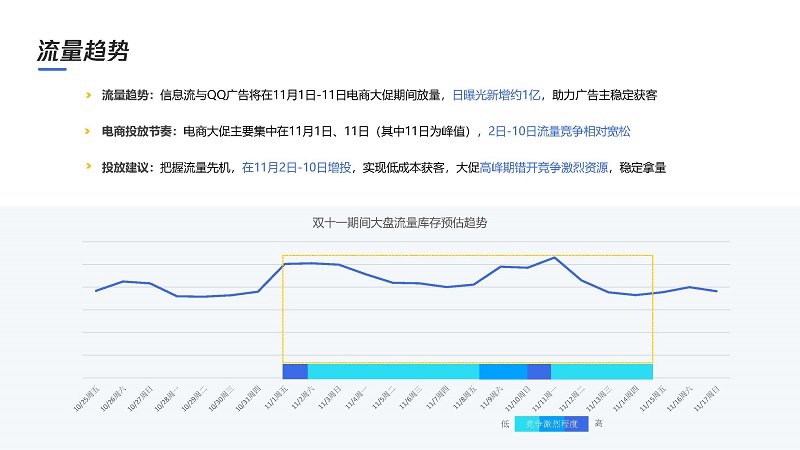The image size is (800, 450).
Task: Click the medium blue bar segment before 11/11
Action: click(503, 371)
